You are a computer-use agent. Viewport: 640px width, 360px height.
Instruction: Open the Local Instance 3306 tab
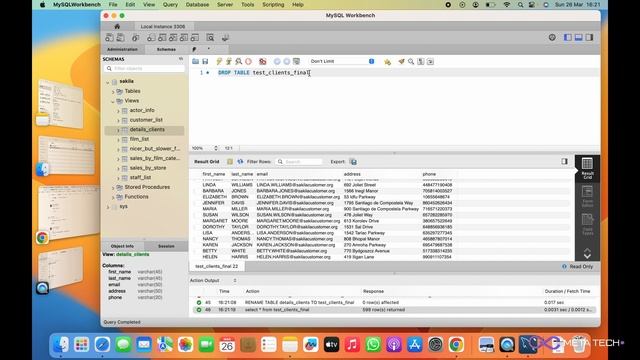tap(163, 26)
